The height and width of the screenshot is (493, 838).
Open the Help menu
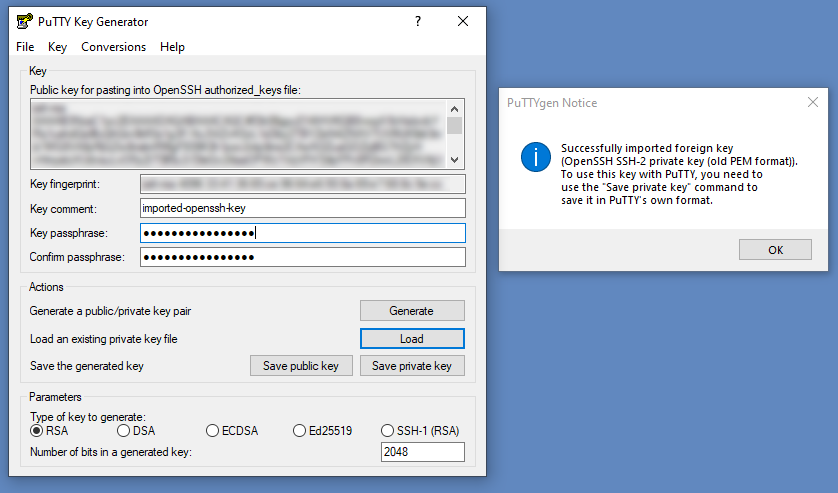pos(172,47)
